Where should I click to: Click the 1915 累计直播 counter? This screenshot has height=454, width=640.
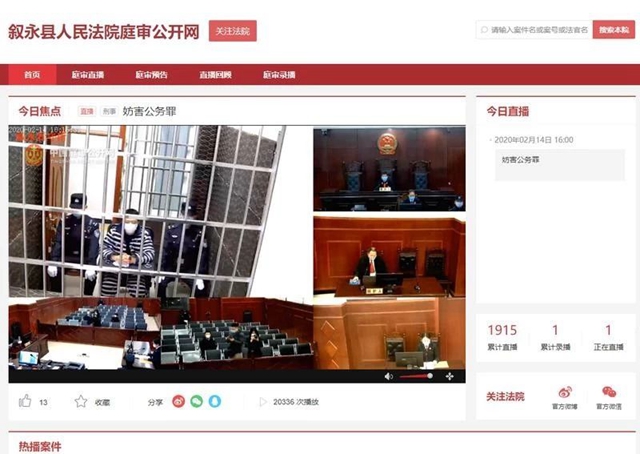(502, 337)
